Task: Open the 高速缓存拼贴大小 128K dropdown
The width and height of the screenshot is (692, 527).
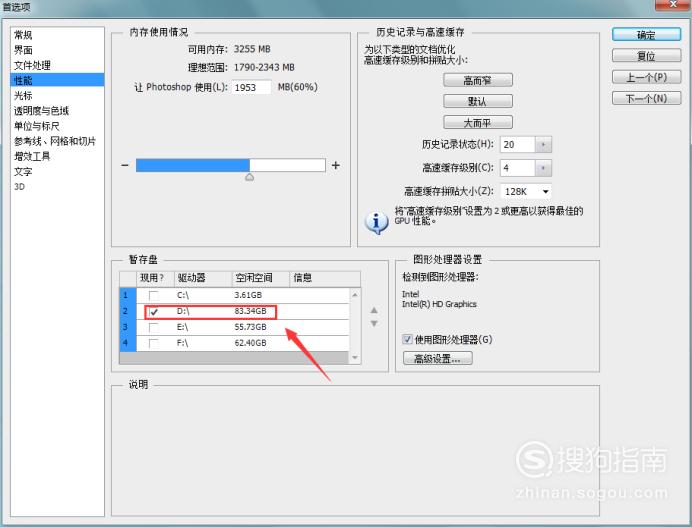Action: (526, 192)
